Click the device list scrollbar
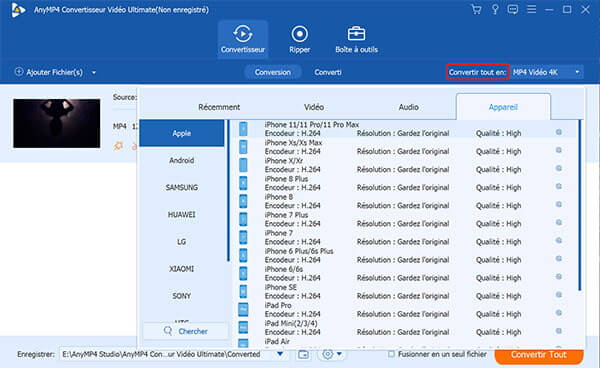Image resolution: width=600 pixels, height=368 pixels. tap(580, 205)
